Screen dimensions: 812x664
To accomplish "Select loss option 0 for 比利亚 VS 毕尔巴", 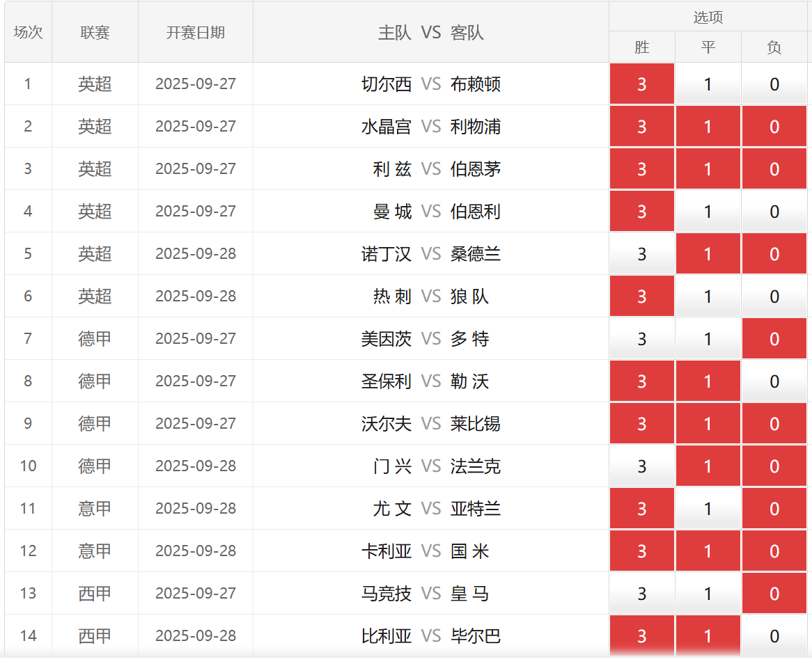I will coord(774,636).
